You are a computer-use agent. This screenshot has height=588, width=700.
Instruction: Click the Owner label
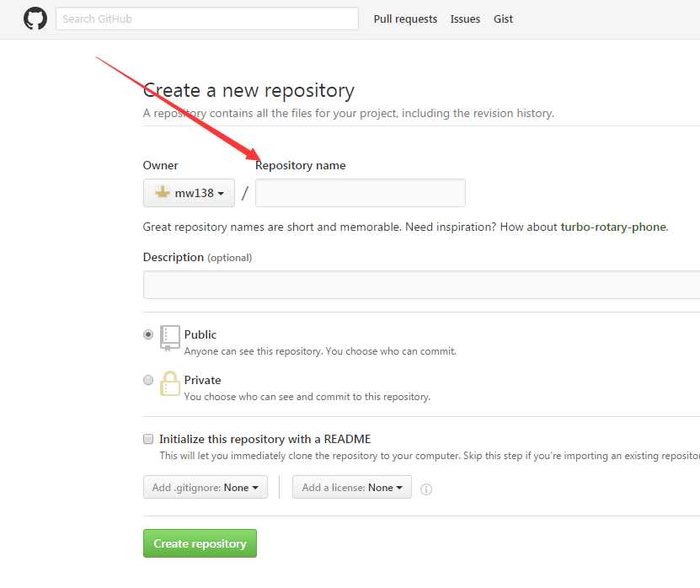coord(160,166)
